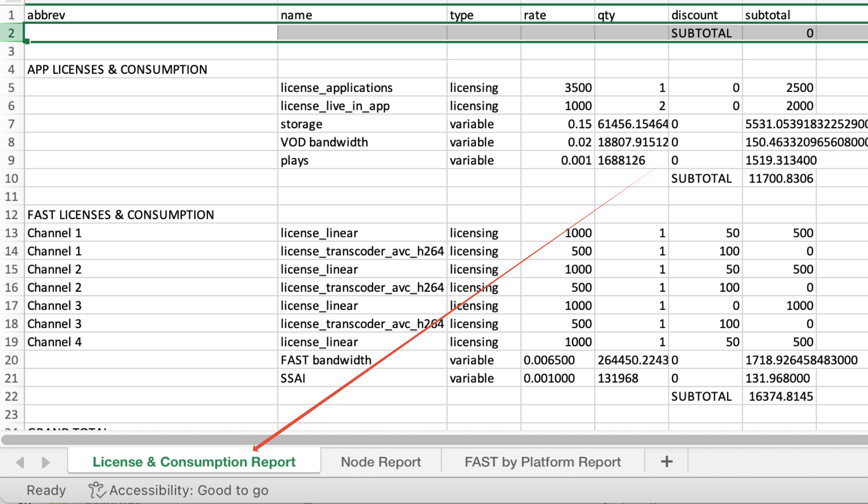Select the License & Consumption Report tab
The height and width of the screenshot is (504, 868).
[194, 462]
